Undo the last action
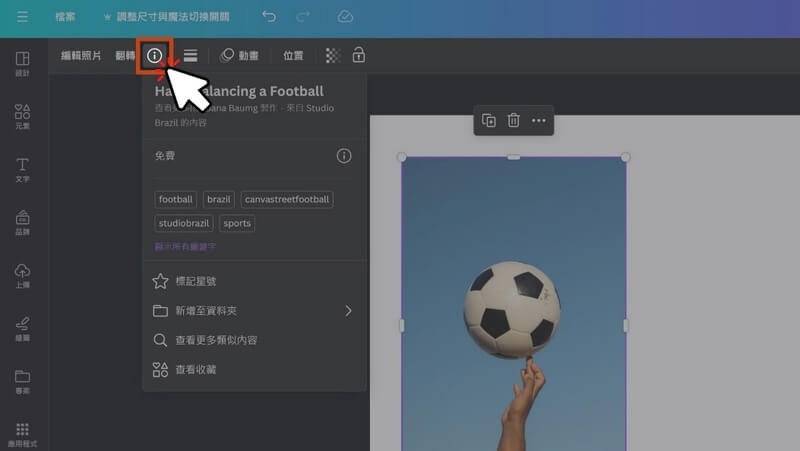 tap(269, 17)
